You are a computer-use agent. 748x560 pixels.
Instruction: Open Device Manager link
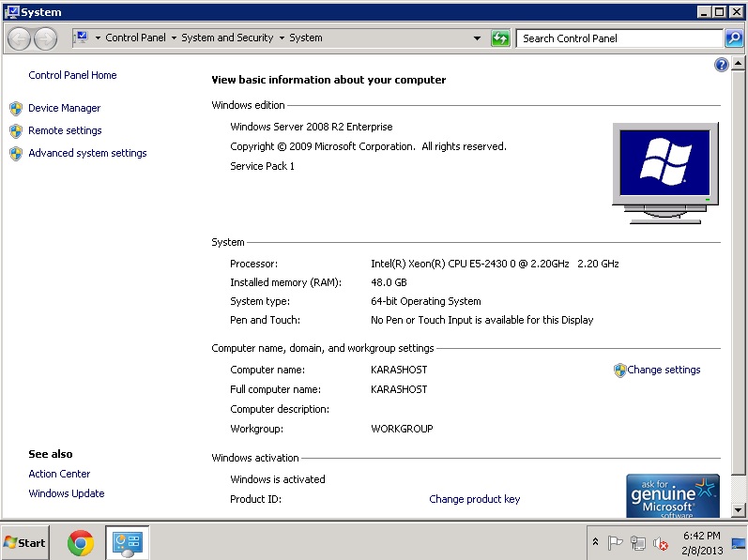tap(64, 108)
